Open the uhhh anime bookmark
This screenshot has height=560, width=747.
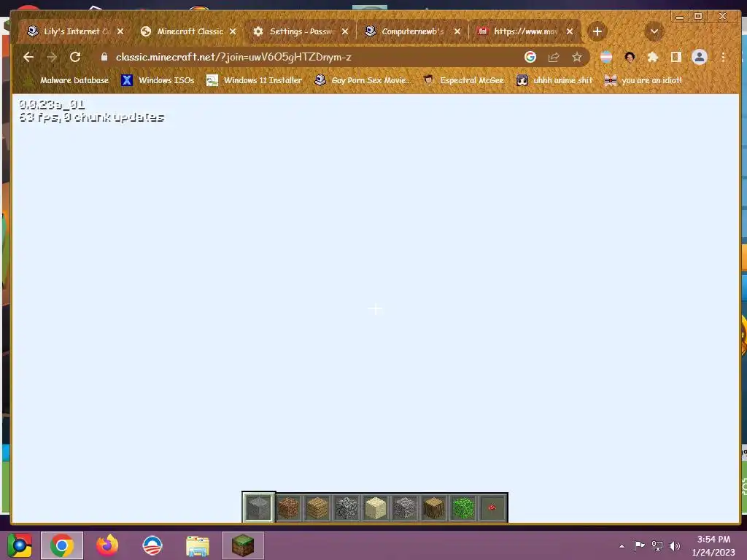pyautogui.click(x=554, y=80)
